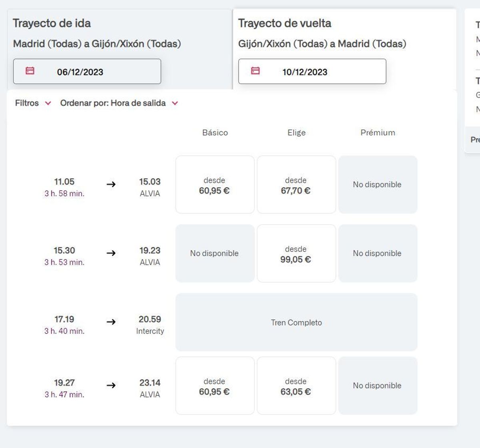
Task: Select Básico fare for the 19.27 train
Action: 215,386
